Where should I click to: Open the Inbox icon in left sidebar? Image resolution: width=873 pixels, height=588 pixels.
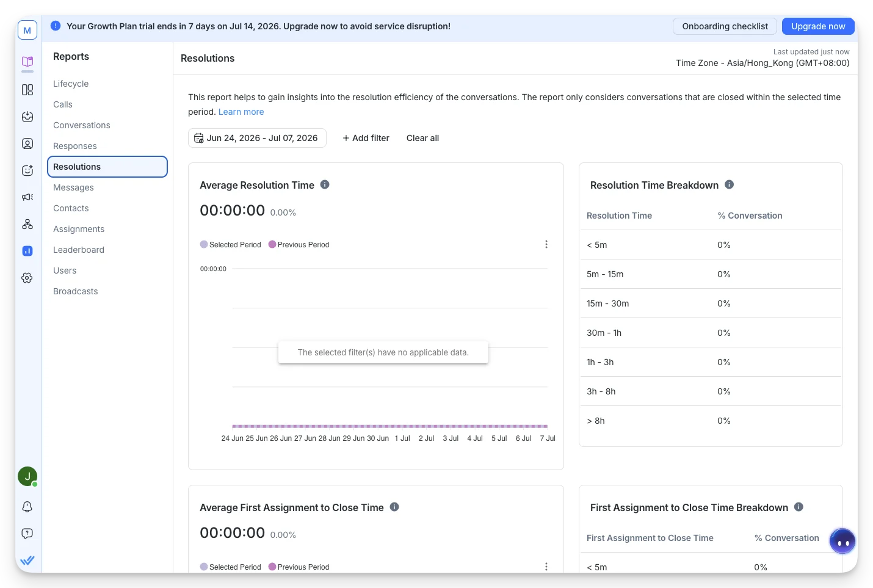[27, 117]
